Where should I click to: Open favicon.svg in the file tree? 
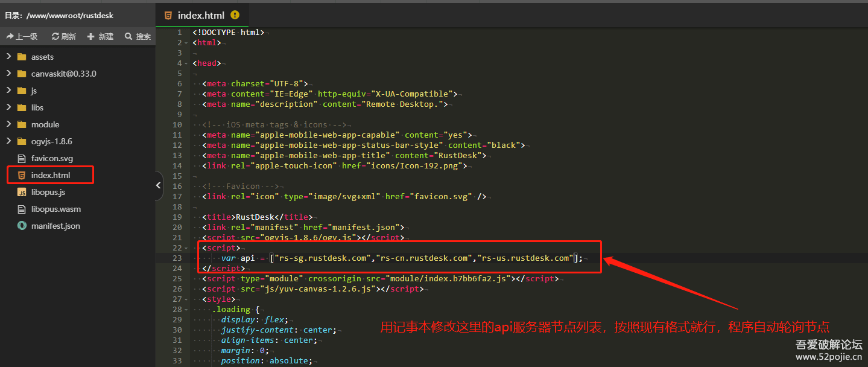(x=52, y=158)
